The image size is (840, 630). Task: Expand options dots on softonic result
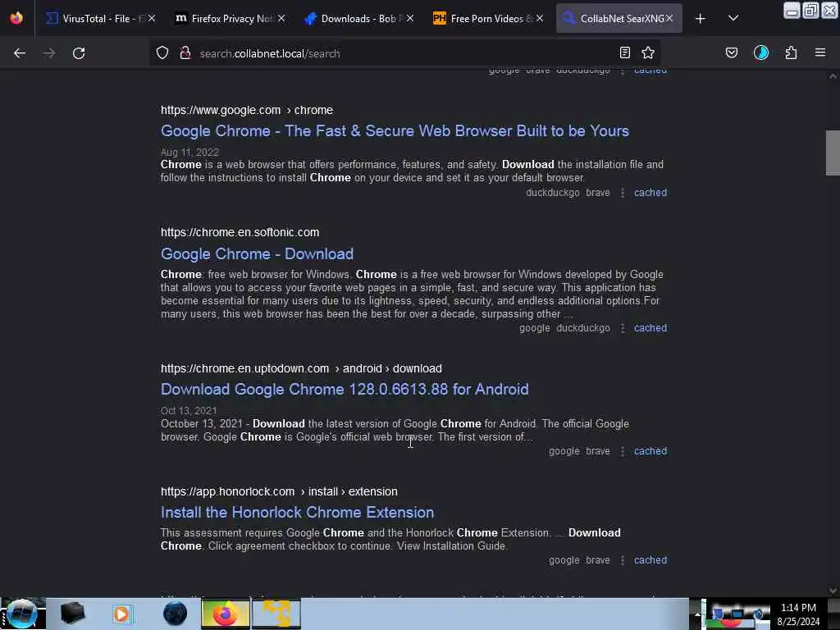623,328
